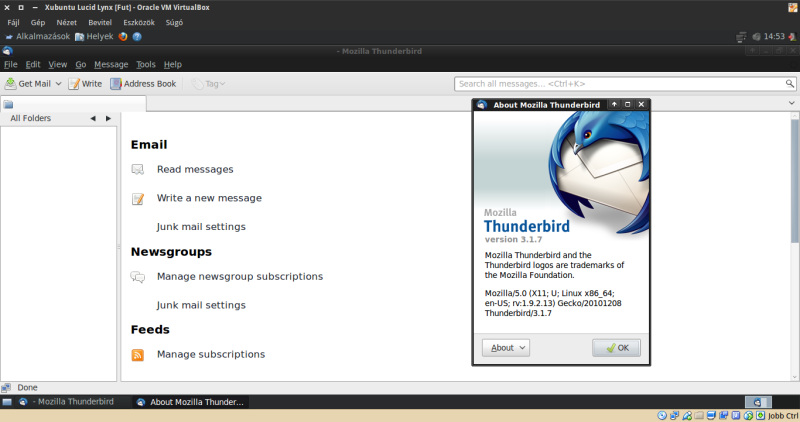Click the VirtualBox USB status icon
Viewport: 800px width, 422px height.
tap(687, 416)
